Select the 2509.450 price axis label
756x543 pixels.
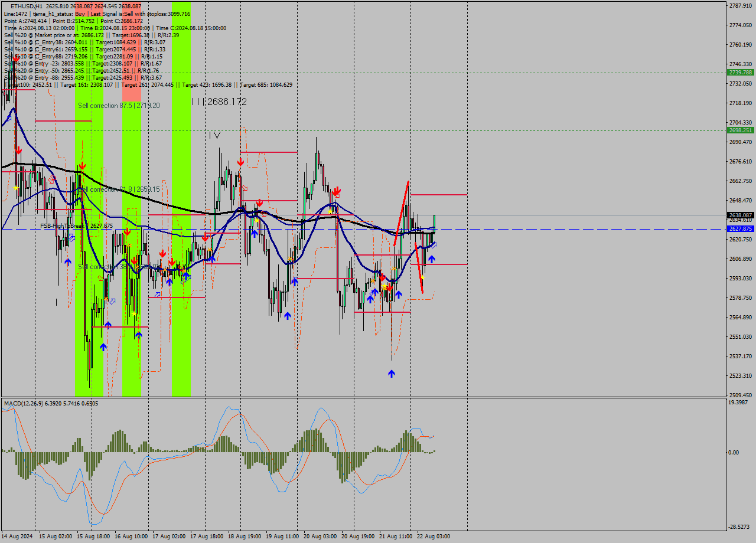click(x=741, y=395)
